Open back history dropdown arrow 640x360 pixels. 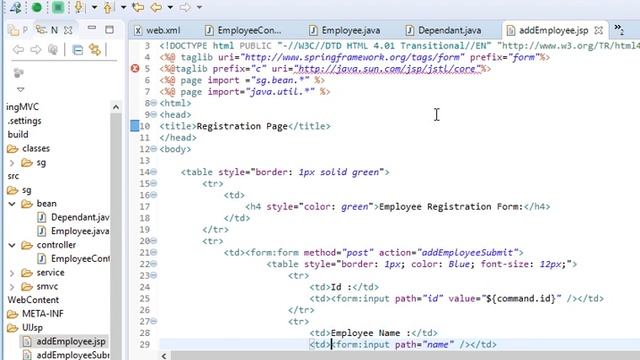point(170,7)
